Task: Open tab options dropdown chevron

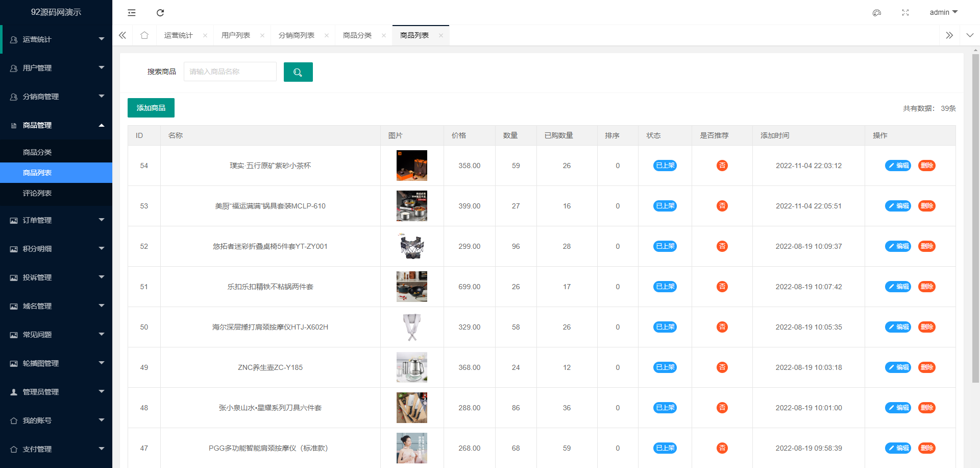Action: 970,35
